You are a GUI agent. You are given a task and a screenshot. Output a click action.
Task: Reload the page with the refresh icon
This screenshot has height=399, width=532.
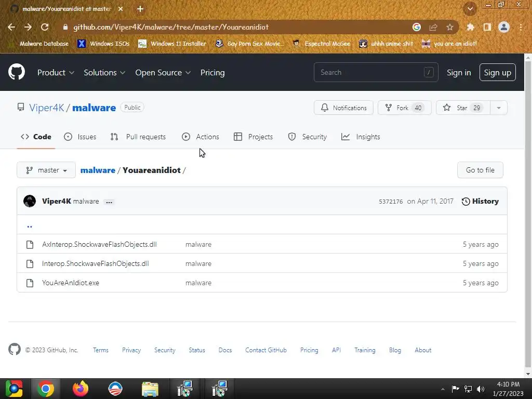[45, 27]
